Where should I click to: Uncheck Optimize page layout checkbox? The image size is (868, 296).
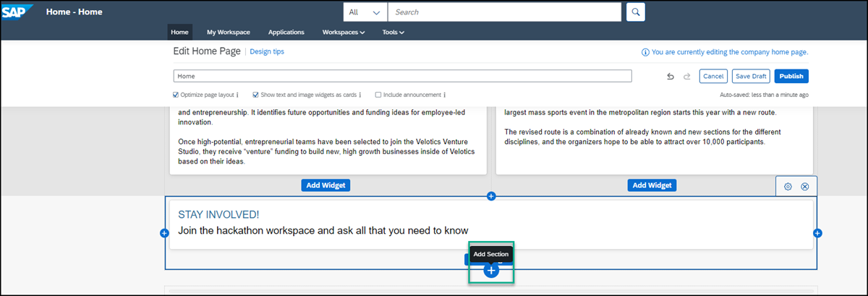click(x=176, y=95)
